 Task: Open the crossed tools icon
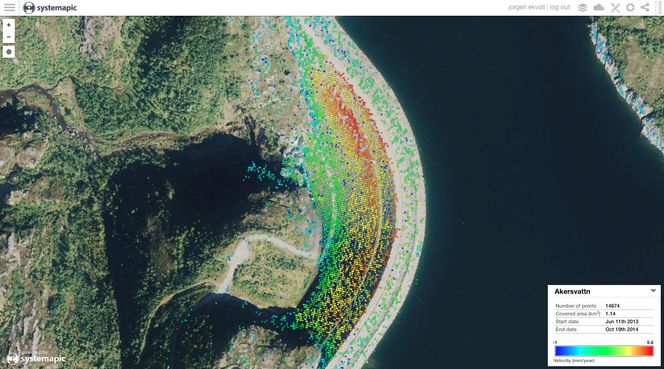(615, 8)
